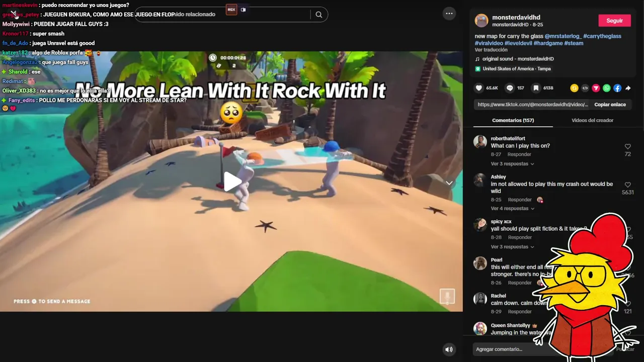Expand Ver 3 respuestas under roberthatelifort
Screen dimensions: 644x362
coord(512,164)
